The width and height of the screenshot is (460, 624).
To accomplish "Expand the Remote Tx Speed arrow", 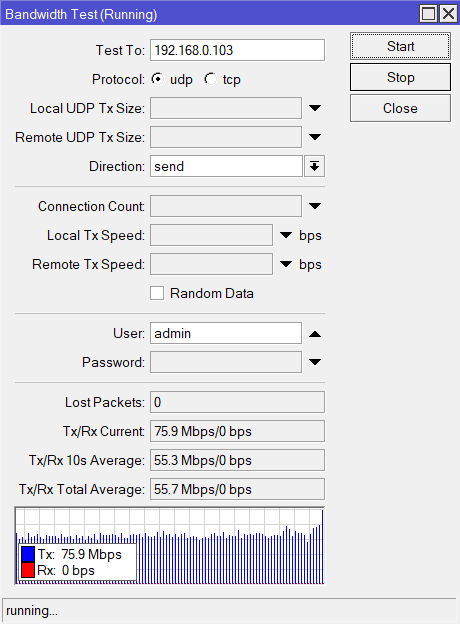I will coord(286,264).
